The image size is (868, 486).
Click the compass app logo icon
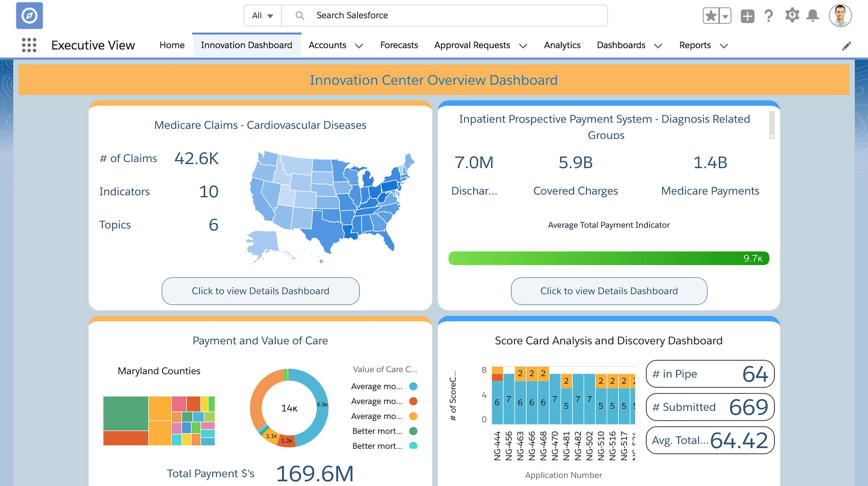(x=29, y=16)
